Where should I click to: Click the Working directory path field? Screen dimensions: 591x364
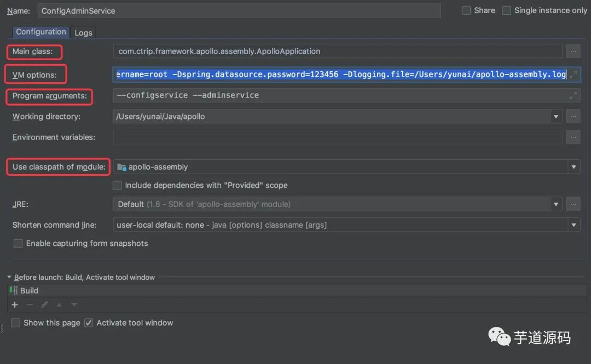332,117
